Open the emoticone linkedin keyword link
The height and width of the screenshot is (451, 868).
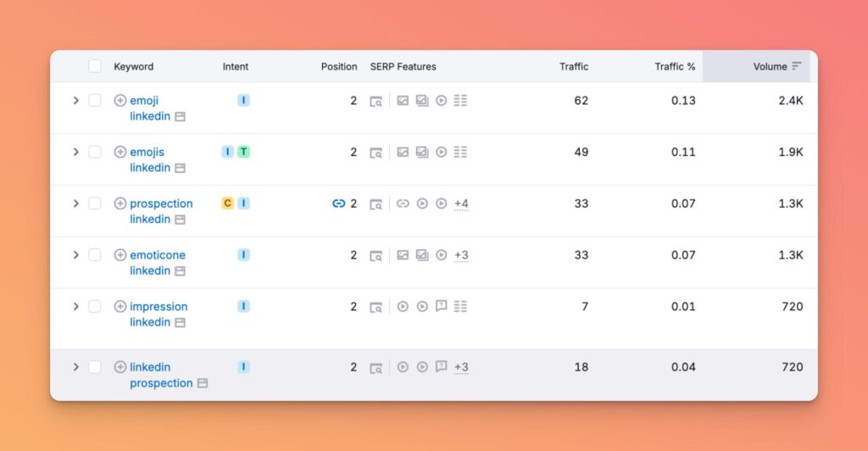(x=157, y=262)
